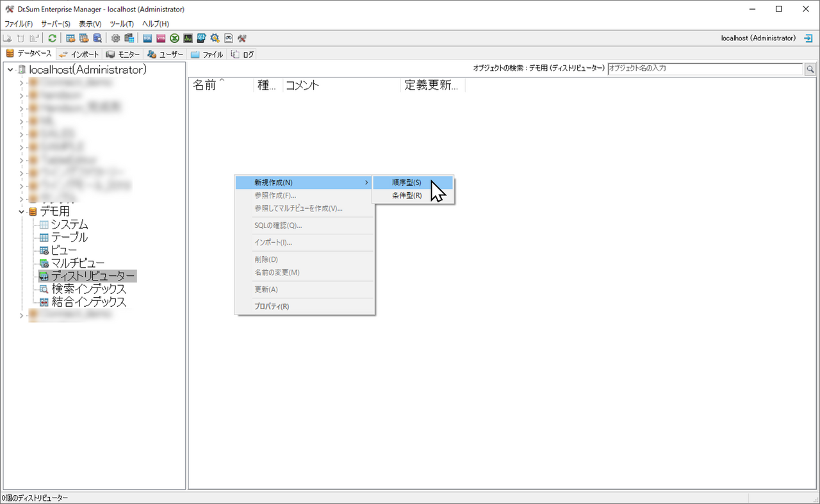The height and width of the screenshot is (504, 820).
Task: Sort by the 種... column header
Action: point(268,86)
